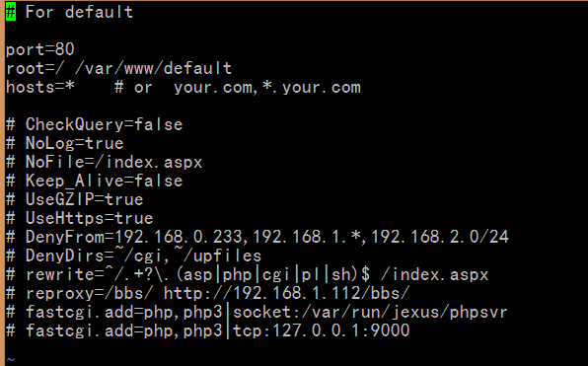Image resolution: width=588 pixels, height=366 pixels.
Task: Click the green cursor on the first line
Action: coord(11,13)
